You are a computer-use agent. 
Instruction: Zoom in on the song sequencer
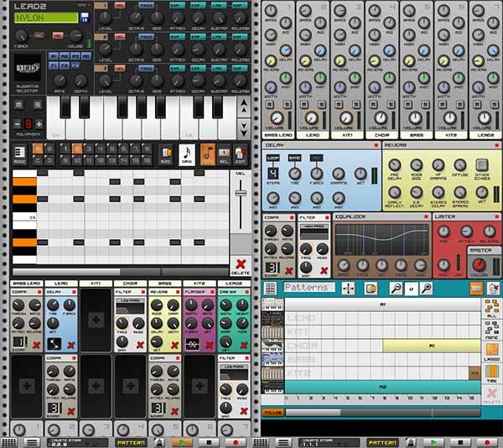coord(427,289)
